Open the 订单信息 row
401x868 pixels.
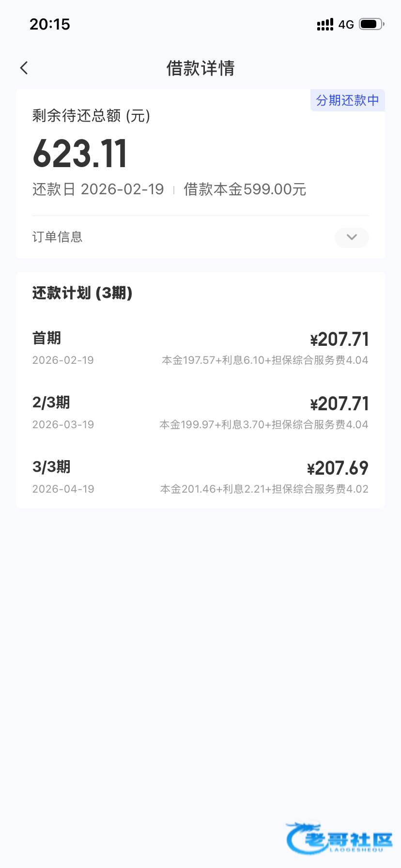(58, 237)
